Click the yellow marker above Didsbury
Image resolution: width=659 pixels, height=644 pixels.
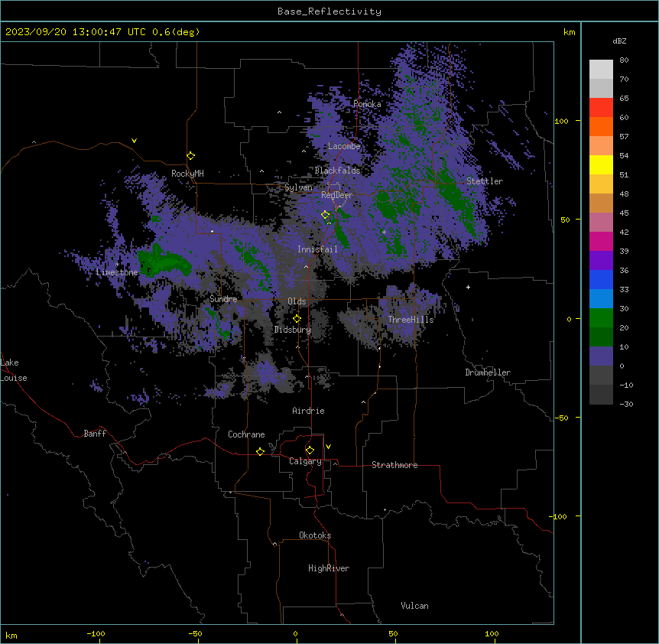coord(297,318)
